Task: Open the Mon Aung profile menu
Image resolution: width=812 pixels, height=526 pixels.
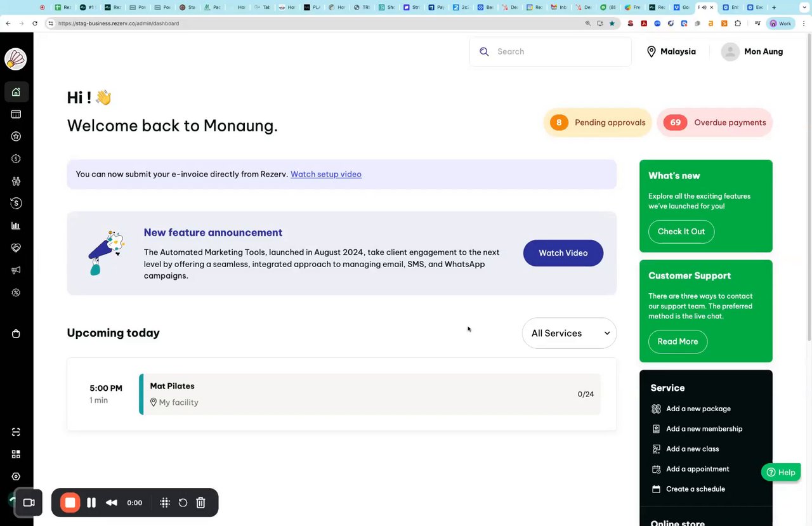Action: pyautogui.click(x=752, y=51)
